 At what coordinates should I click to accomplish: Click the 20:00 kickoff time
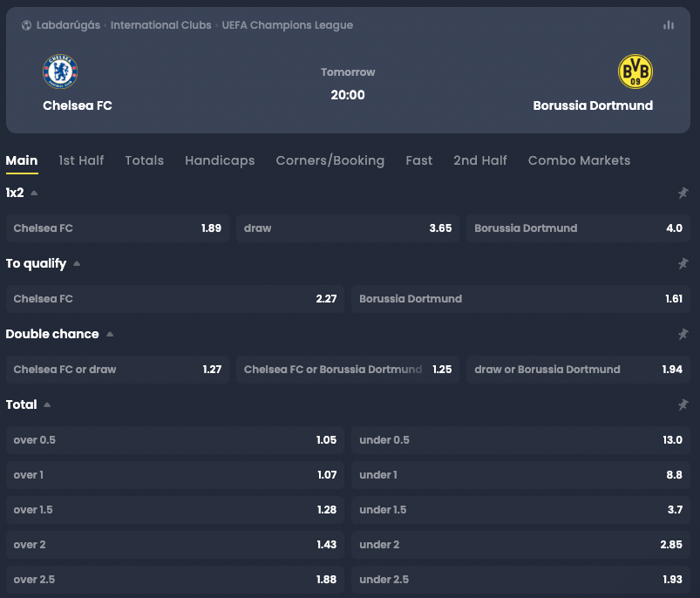click(x=348, y=95)
